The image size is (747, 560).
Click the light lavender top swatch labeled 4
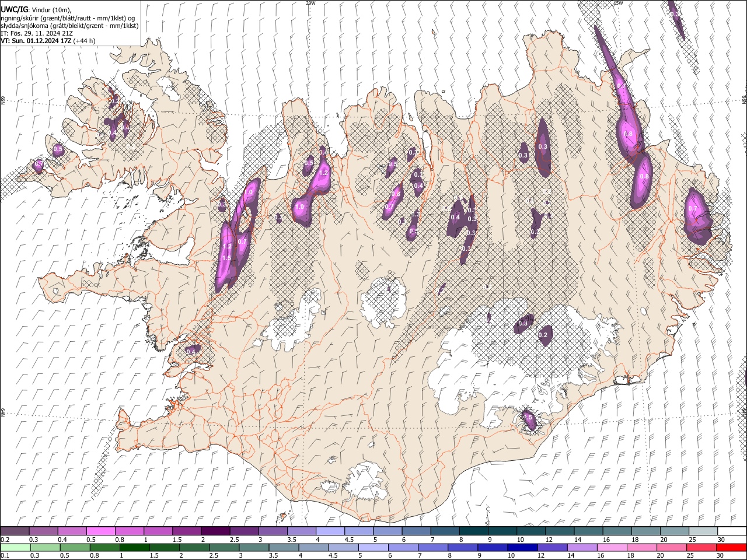330,531
